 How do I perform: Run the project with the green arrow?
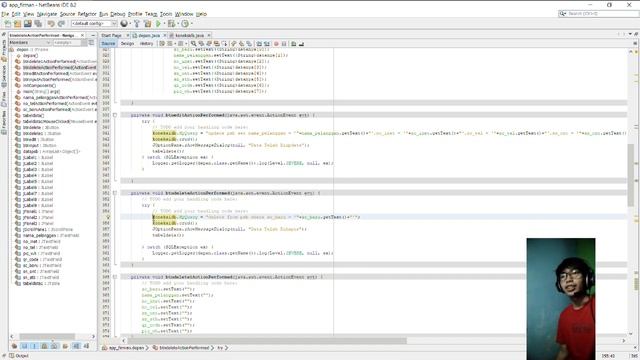point(158,24)
